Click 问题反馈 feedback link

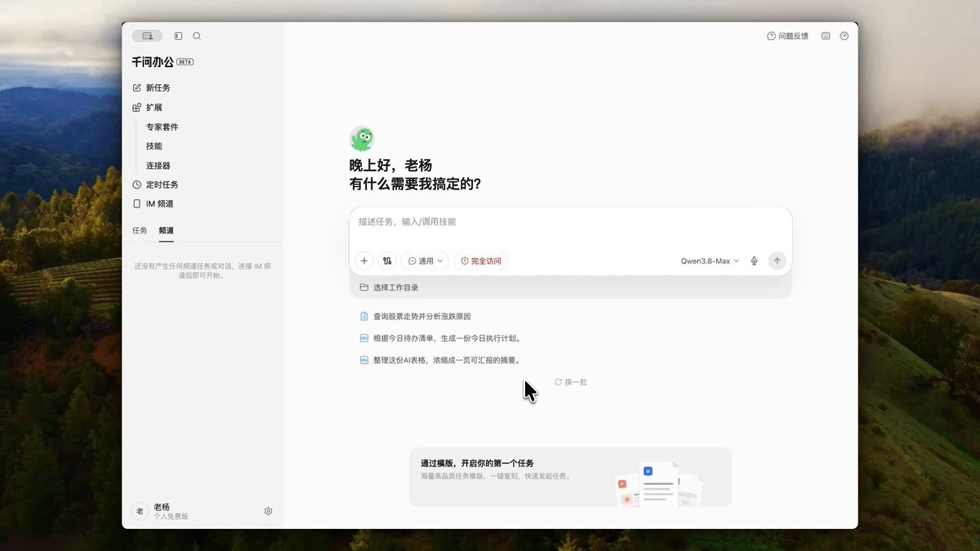[787, 36]
